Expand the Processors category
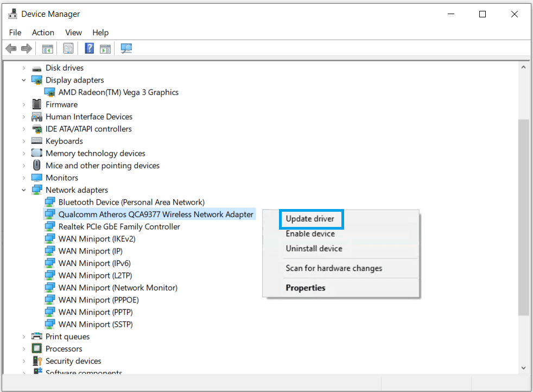Viewport: 533px width, 392px height. [24, 349]
